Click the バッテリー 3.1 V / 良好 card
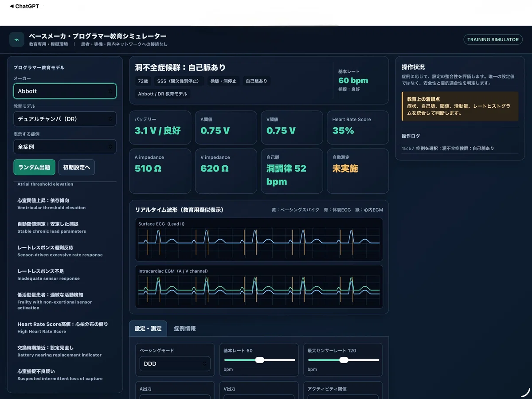The width and height of the screenshot is (532, 399). [x=160, y=127]
